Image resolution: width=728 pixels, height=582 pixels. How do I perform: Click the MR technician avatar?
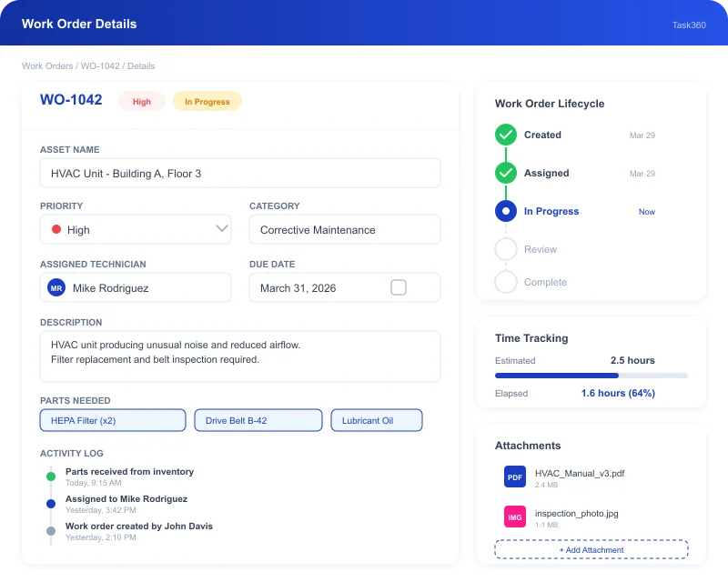pos(56,288)
